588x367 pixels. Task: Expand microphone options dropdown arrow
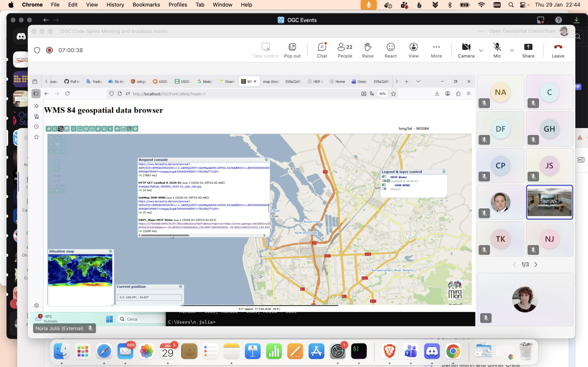coord(512,50)
